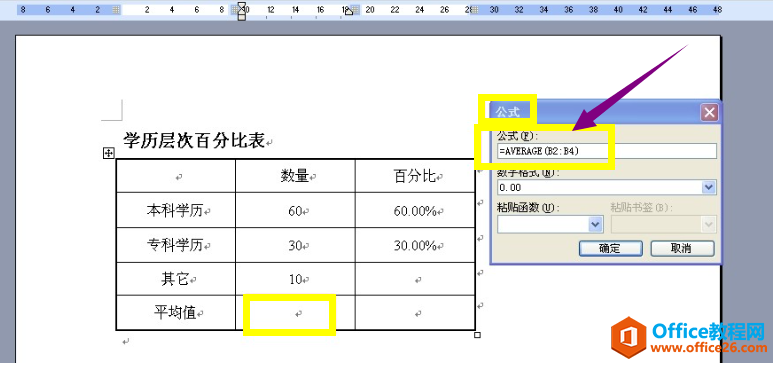Click the 数字格式 combo box showing 0.00
Screen dimensions: 774x365
click(x=607, y=188)
